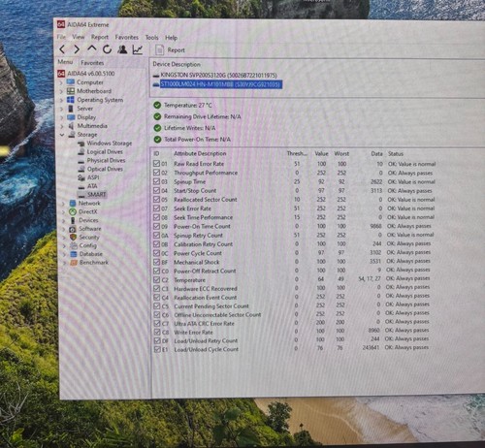Viewport: 485px width, 448px height.
Task: Open the Tools menu
Action: click(151, 38)
